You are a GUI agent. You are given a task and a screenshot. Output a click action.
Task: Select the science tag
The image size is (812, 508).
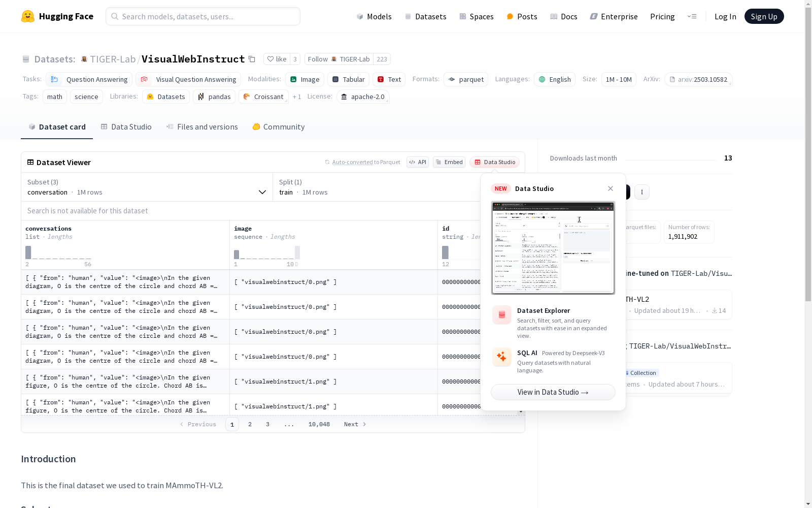(86, 97)
